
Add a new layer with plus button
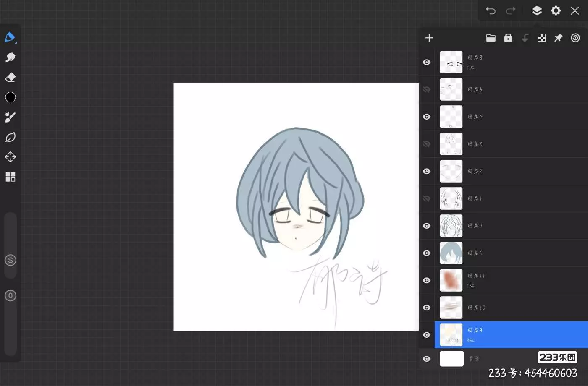[x=429, y=38]
